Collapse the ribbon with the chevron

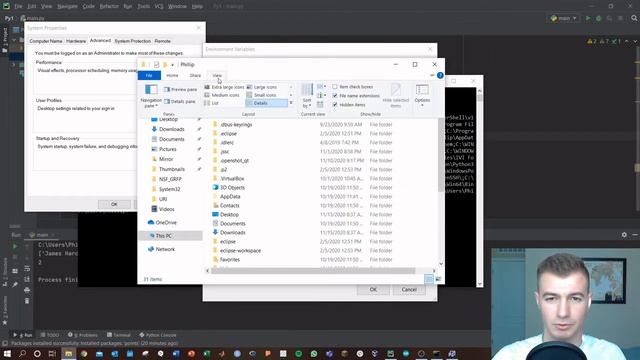(432, 76)
